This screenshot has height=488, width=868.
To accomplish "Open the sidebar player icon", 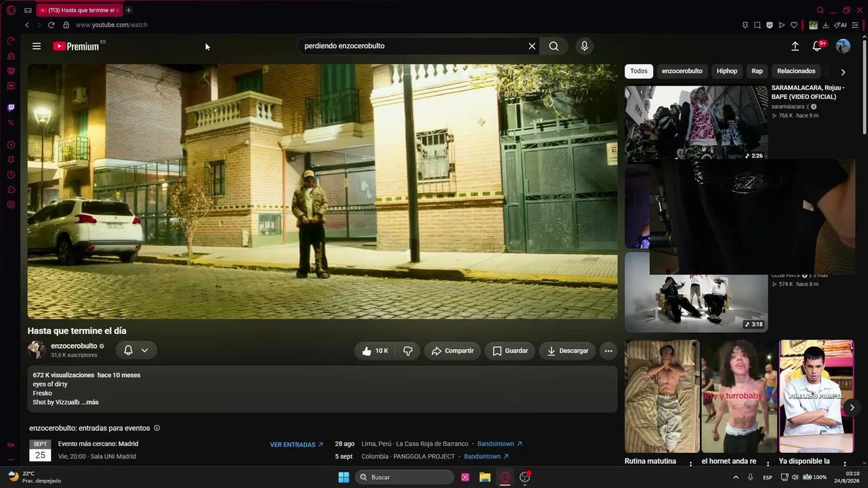I will [11, 145].
